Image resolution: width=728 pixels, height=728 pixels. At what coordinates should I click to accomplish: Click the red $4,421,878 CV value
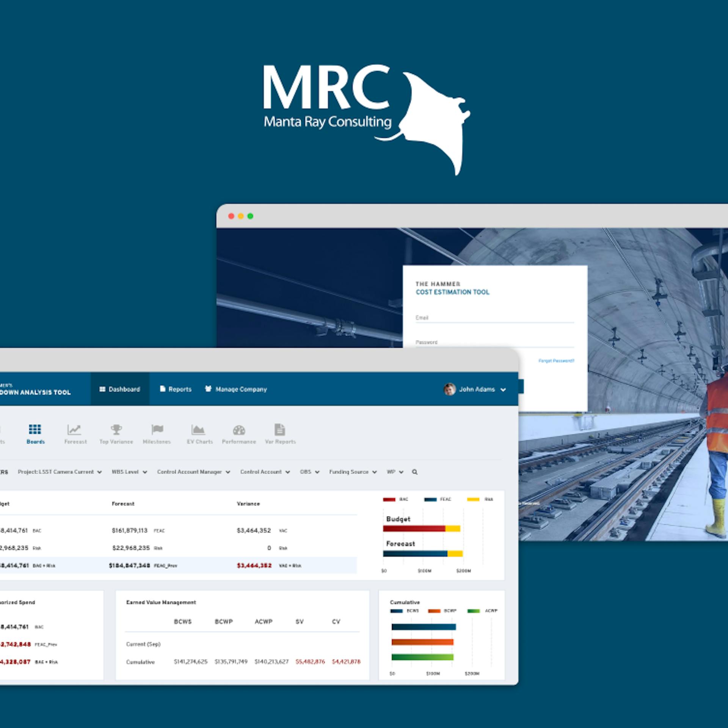point(346,662)
